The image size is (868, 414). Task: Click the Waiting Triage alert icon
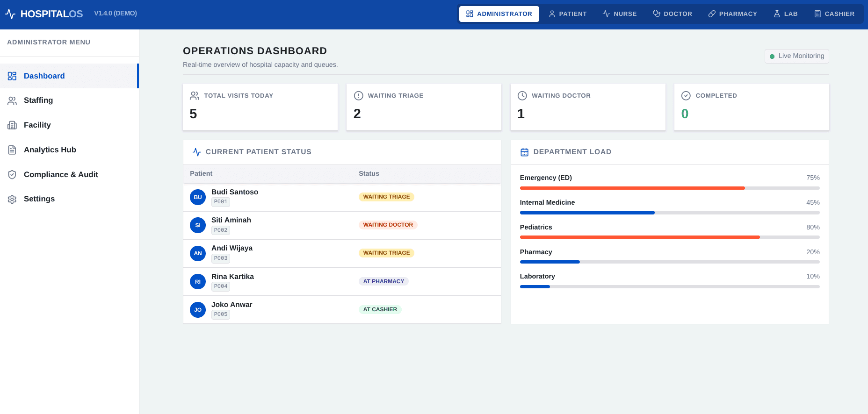click(359, 96)
